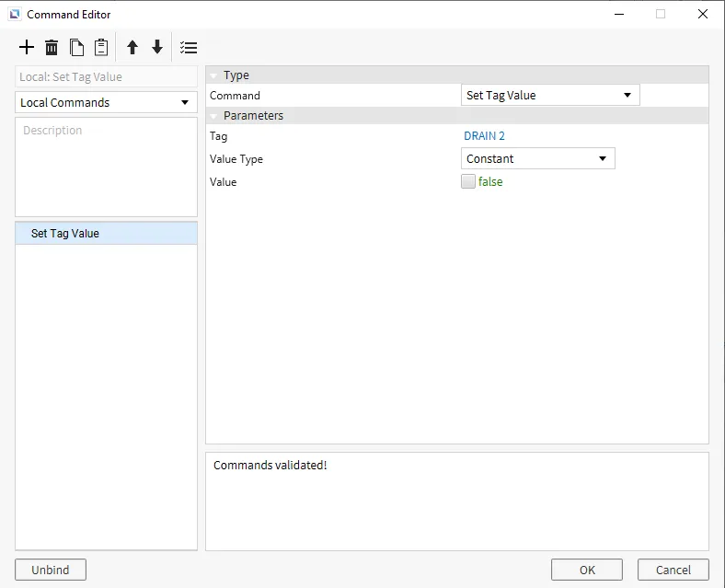Open the Local Commands dropdown
This screenshot has height=588, width=725.
click(106, 102)
